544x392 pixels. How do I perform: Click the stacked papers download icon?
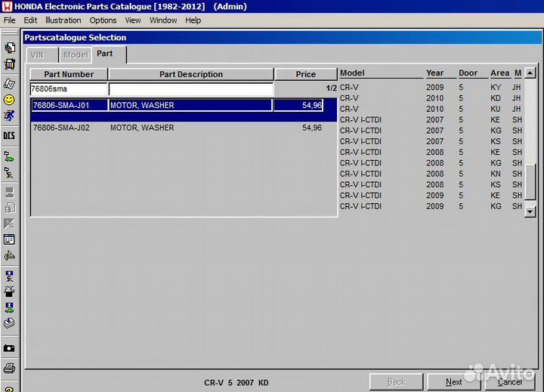click(x=9, y=323)
